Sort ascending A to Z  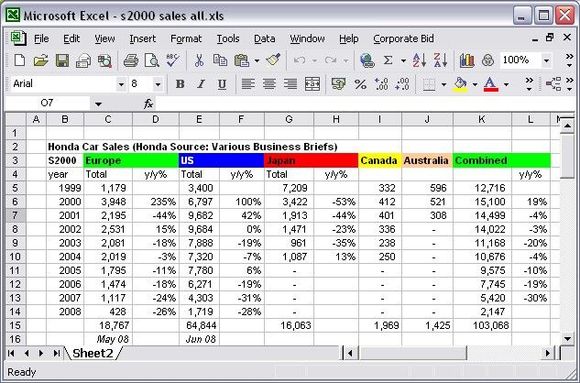point(419,60)
